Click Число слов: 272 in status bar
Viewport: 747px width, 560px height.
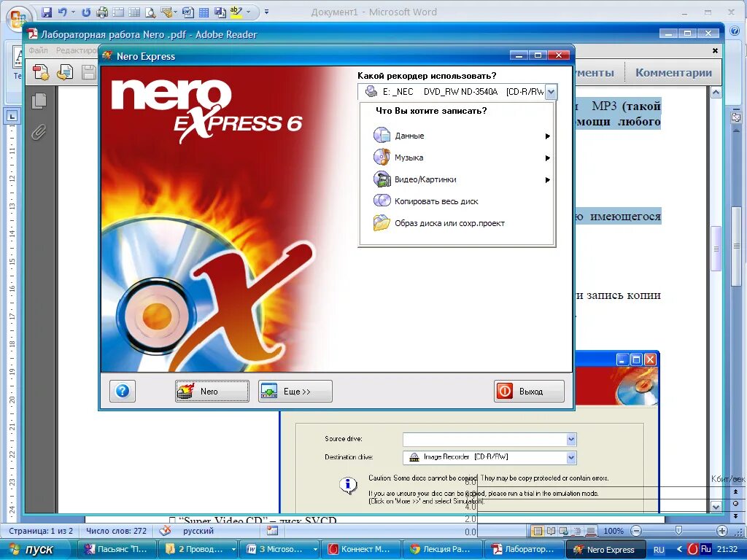point(116,531)
